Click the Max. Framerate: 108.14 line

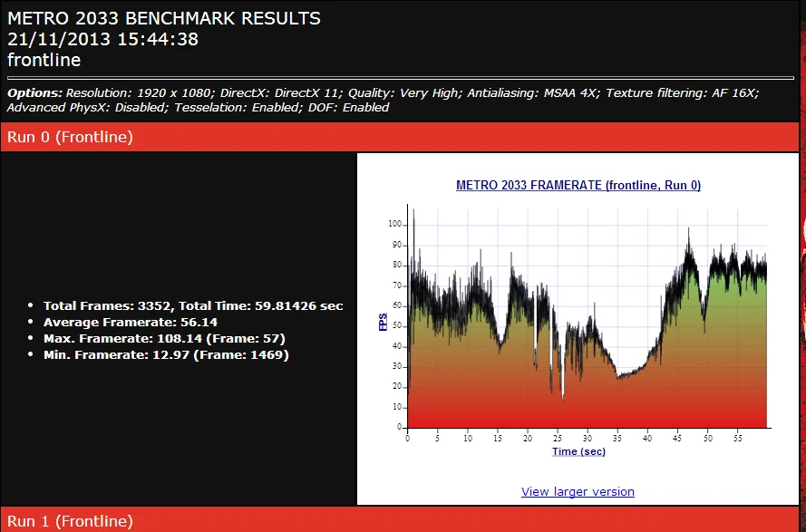[164, 339]
